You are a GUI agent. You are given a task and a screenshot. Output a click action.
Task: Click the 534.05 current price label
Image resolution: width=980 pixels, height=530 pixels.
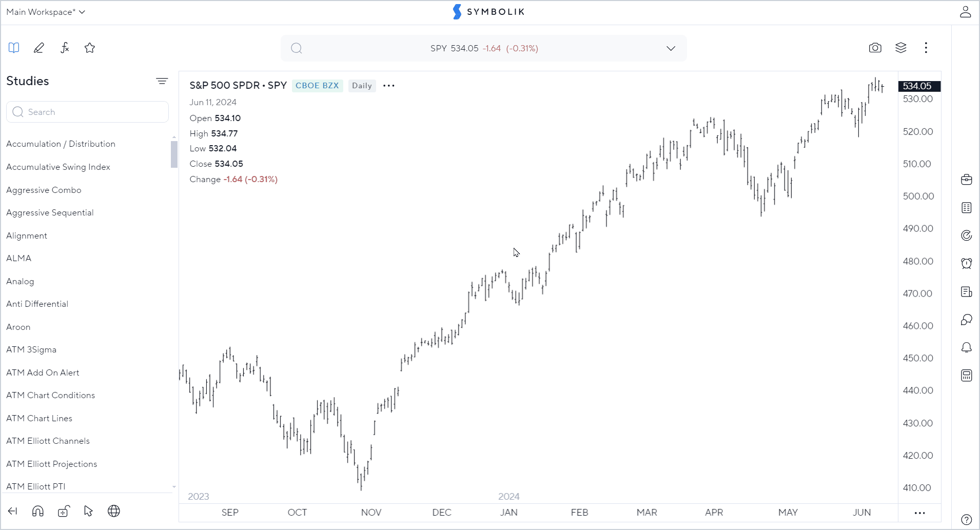coord(919,86)
